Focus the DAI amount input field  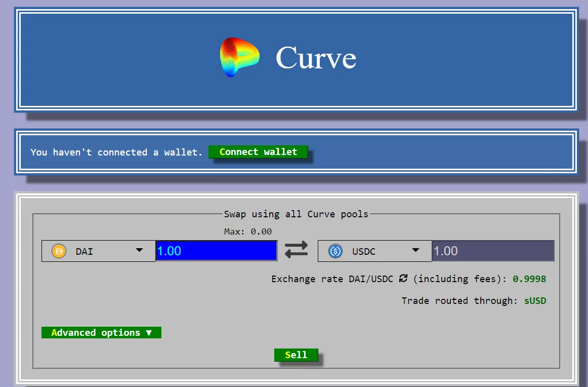(x=217, y=251)
